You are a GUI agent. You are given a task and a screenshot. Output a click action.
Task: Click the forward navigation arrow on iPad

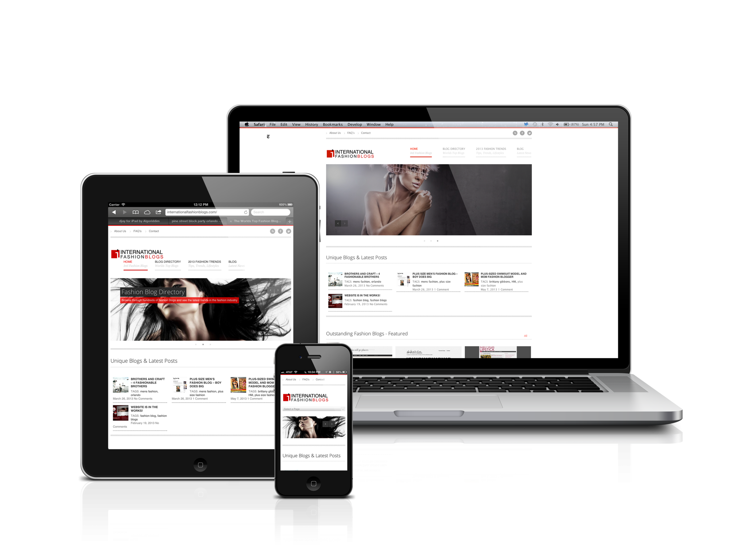click(120, 211)
